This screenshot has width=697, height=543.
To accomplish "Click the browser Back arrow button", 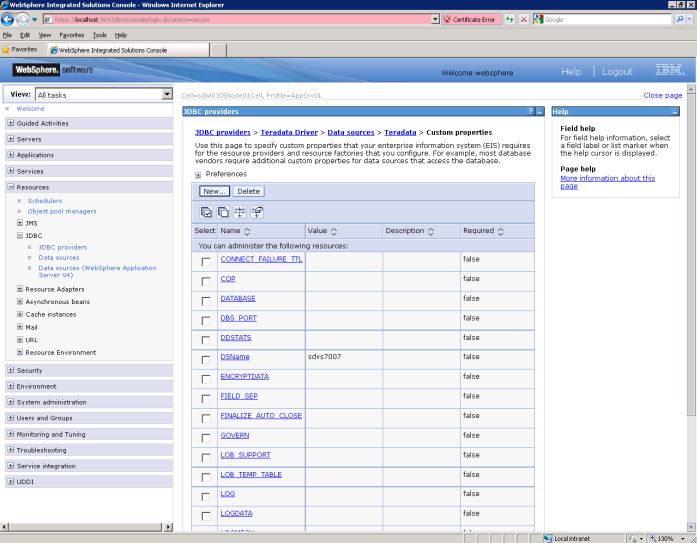I will pyautogui.click(x=8, y=20).
